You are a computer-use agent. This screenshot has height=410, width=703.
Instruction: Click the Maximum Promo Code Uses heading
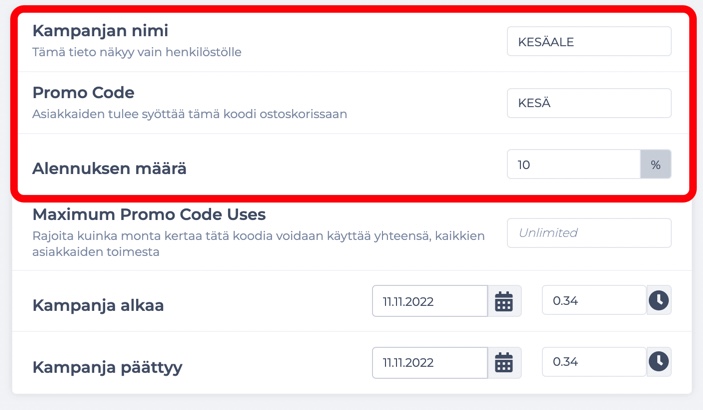(149, 214)
